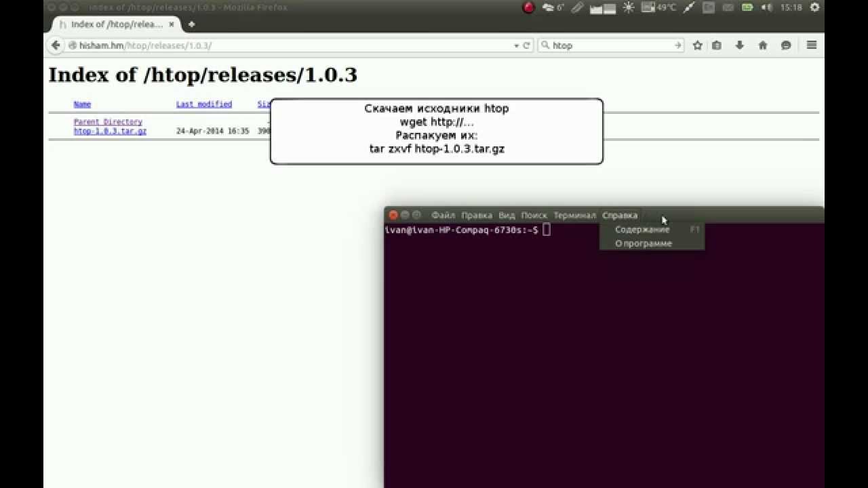Open the Parent Directory link

(x=108, y=122)
